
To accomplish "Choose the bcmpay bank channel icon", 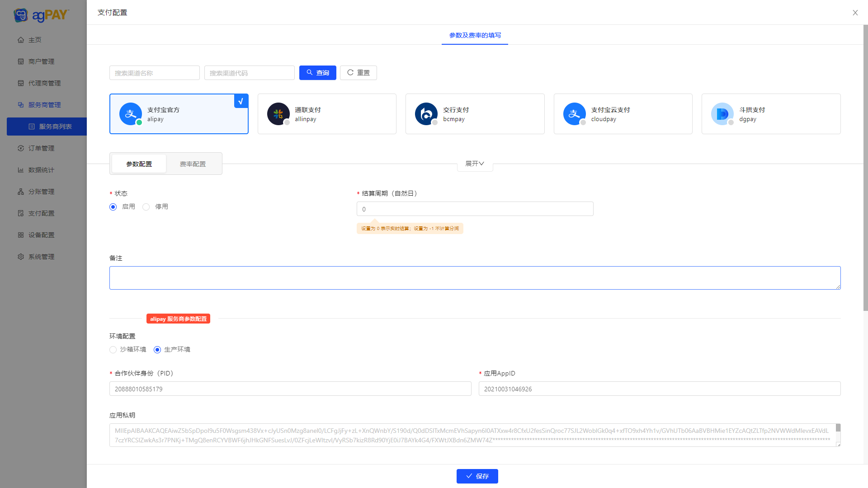I will [426, 114].
